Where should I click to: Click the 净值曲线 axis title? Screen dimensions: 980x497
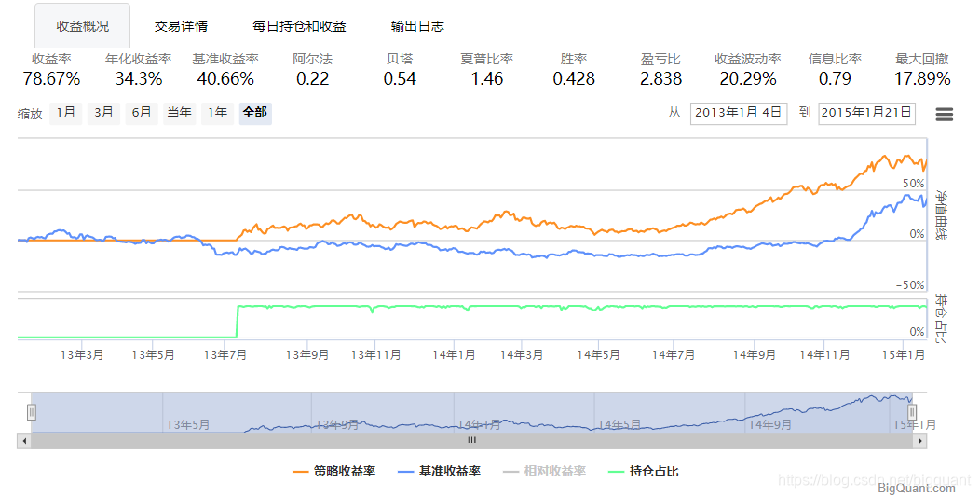[941, 214]
